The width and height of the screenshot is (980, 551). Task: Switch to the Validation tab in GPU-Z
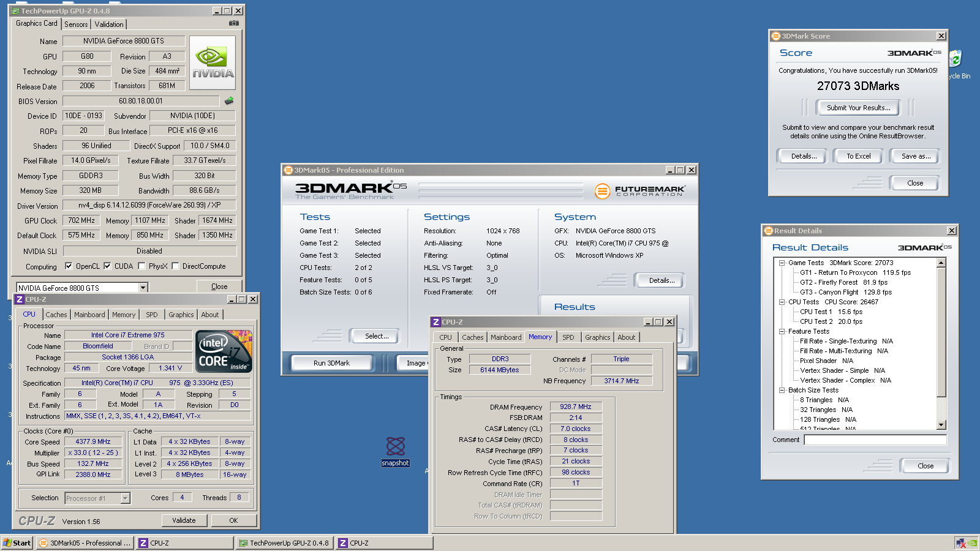(x=109, y=24)
